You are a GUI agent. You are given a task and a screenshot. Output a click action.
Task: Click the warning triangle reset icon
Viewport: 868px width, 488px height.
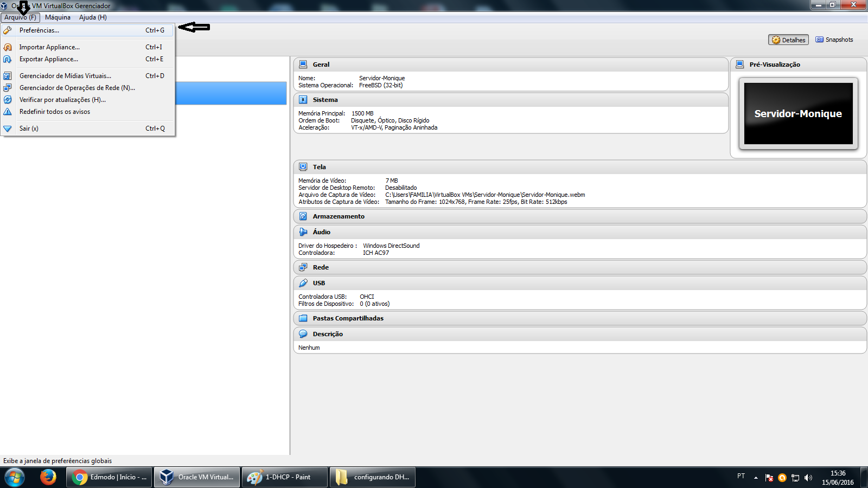pyautogui.click(x=8, y=112)
